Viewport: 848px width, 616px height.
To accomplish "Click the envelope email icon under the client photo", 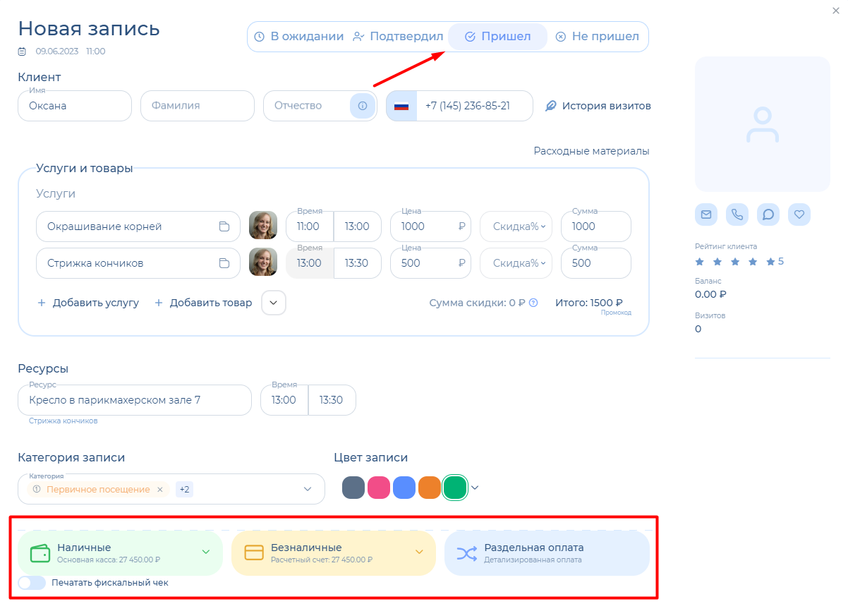I will pos(706,214).
